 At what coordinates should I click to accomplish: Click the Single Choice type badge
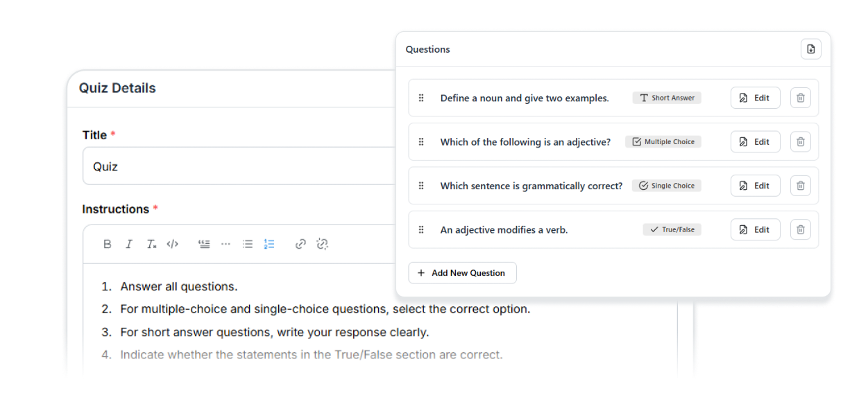[667, 186]
